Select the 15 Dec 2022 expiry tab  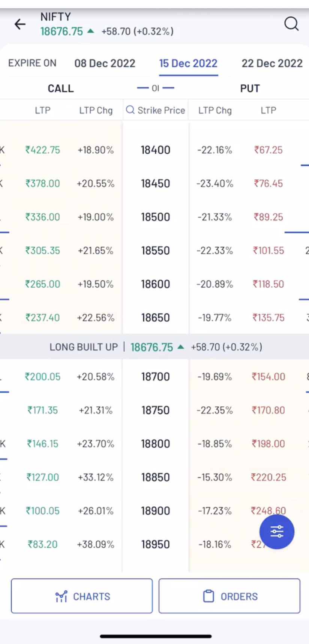pyautogui.click(x=188, y=63)
